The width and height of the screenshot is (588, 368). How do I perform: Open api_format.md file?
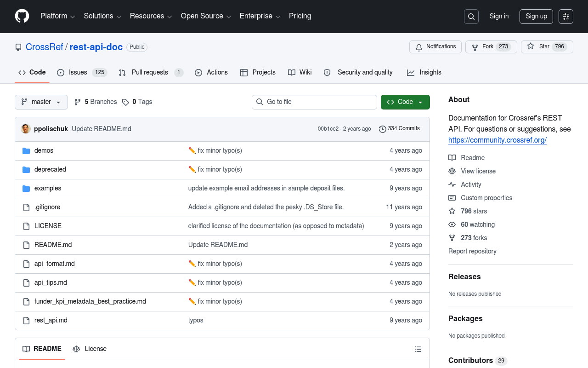click(55, 264)
